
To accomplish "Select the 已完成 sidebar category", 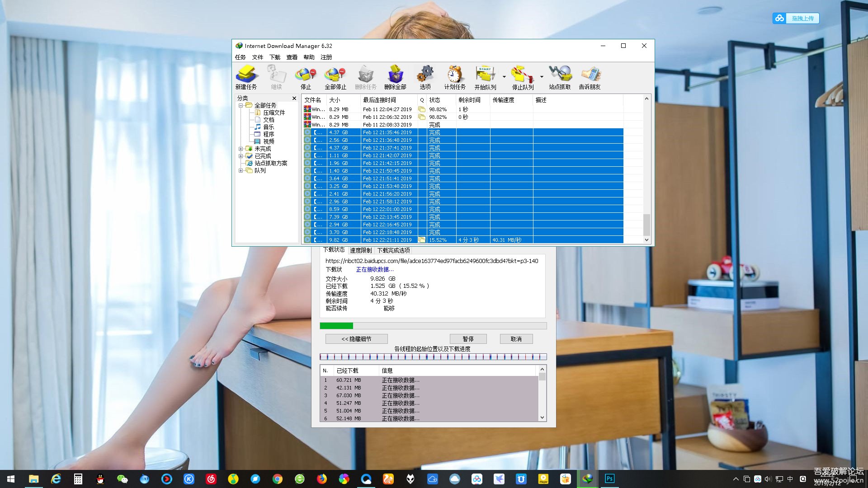I will [263, 155].
